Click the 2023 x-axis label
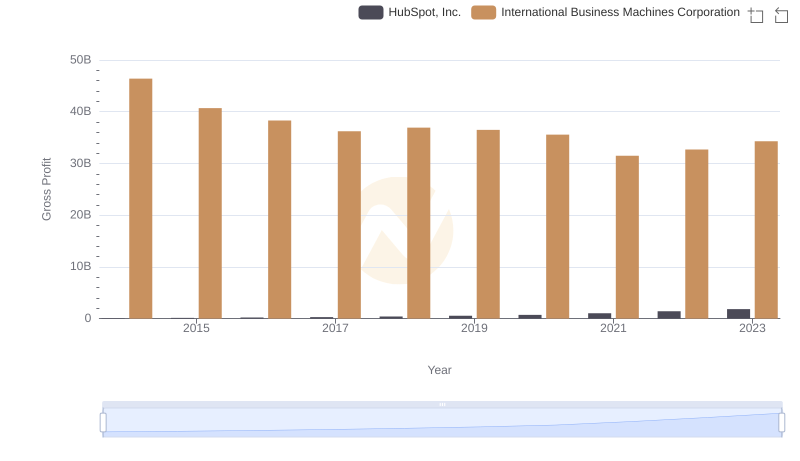 click(x=753, y=328)
